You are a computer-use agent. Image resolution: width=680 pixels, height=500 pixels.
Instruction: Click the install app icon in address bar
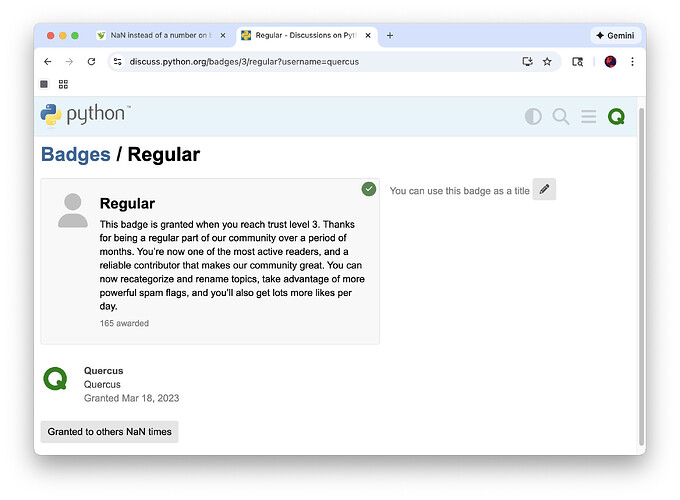527,62
